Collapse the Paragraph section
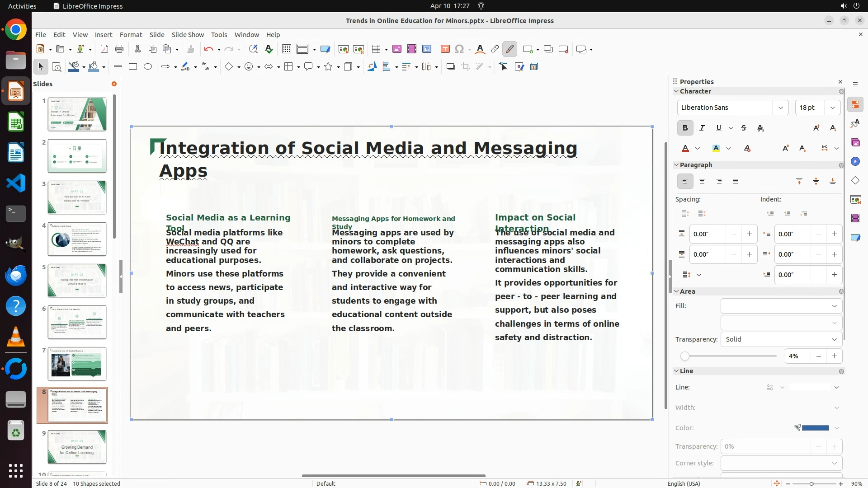868x488 pixels. [x=677, y=165]
